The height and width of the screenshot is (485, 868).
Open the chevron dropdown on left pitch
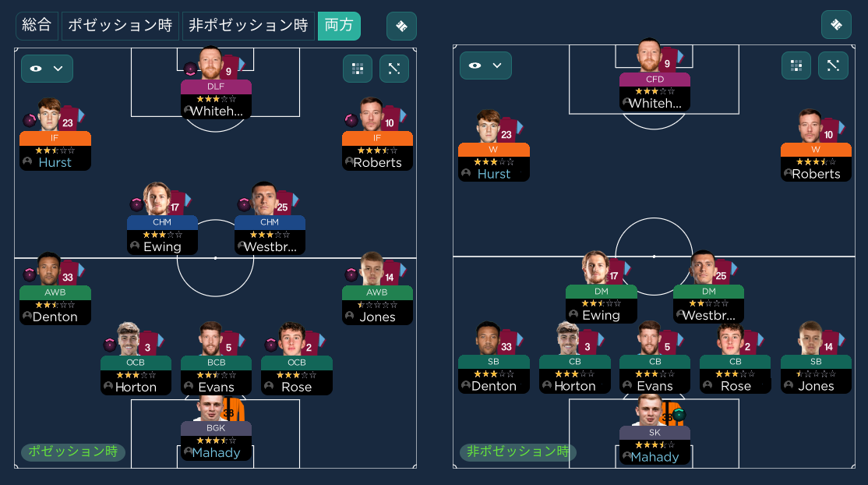pos(58,69)
